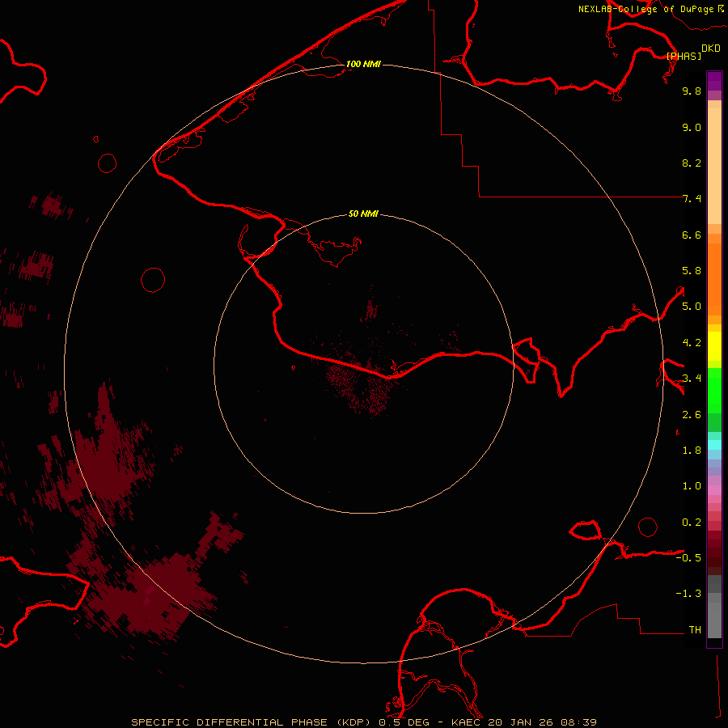Click the TH label on the legend
The image size is (728, 728).
point(695,629)
